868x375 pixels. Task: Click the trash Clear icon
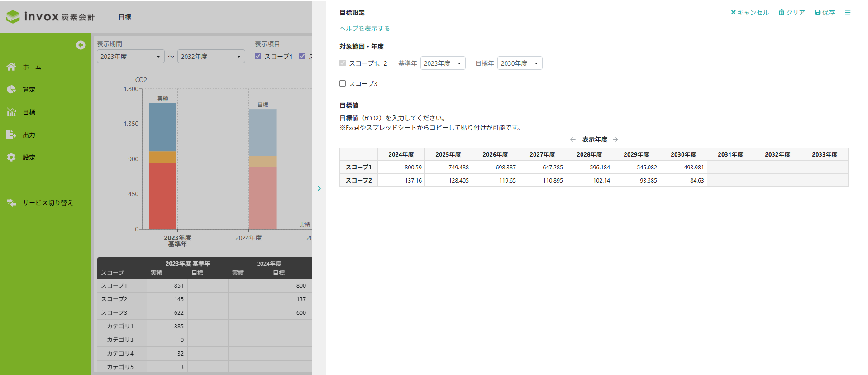(782, 13)
